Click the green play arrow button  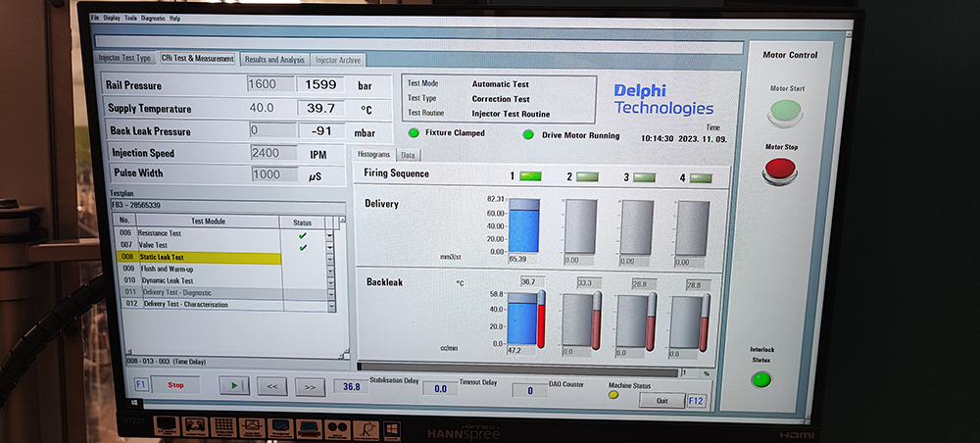click(x=233, y=386)
